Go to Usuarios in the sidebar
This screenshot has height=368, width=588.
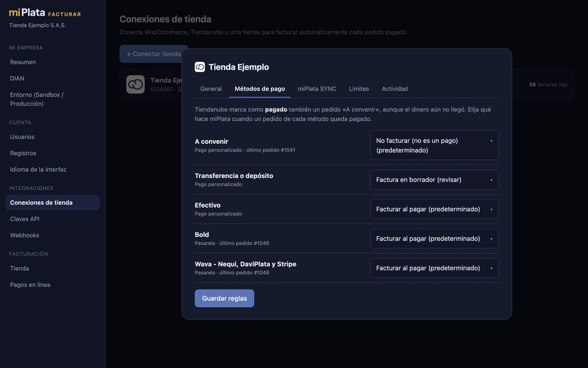coord(53,137)
